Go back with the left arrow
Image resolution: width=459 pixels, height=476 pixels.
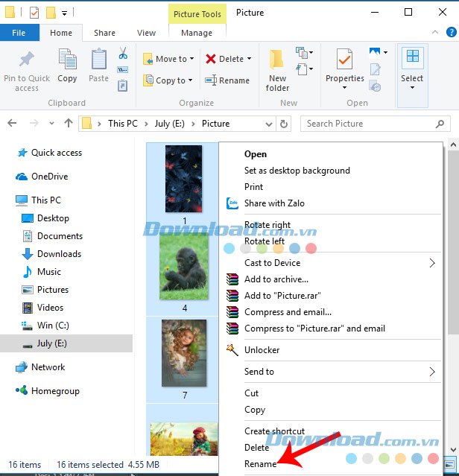click(x=12, y=123)
